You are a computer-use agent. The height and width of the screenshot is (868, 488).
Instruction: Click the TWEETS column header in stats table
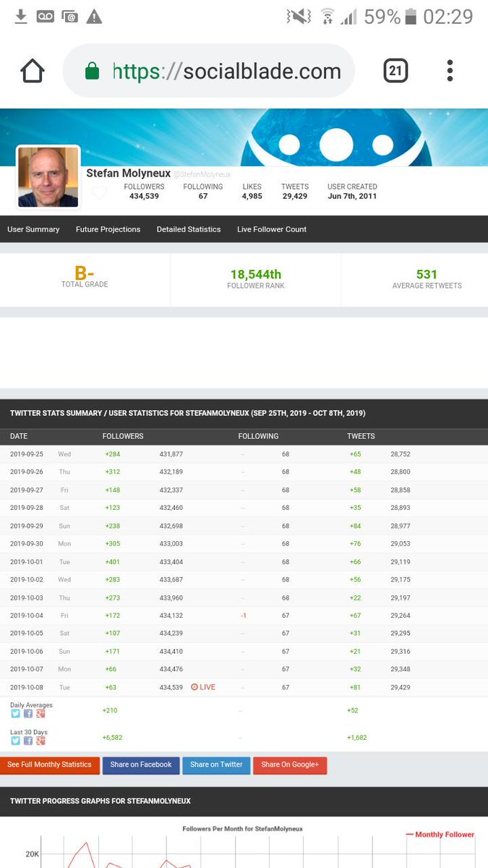point(361,436)
